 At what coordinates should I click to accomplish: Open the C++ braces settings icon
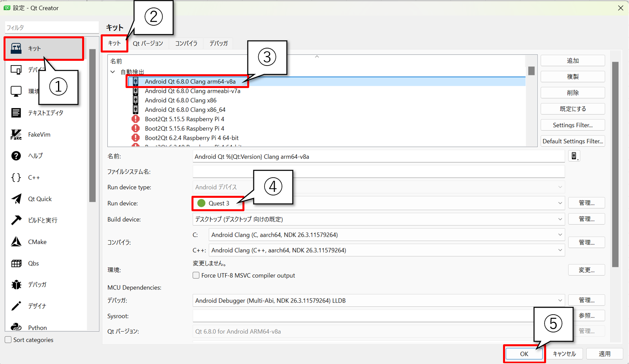pos(16,178)
